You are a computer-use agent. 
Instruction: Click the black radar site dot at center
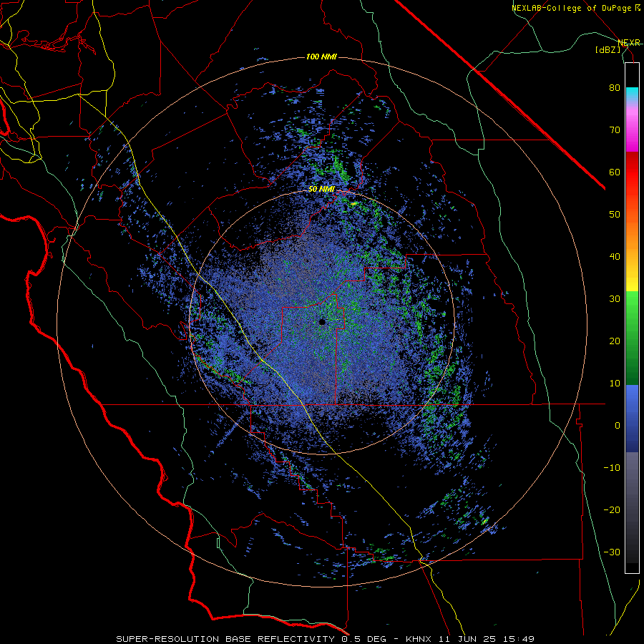tap(322, 322)
